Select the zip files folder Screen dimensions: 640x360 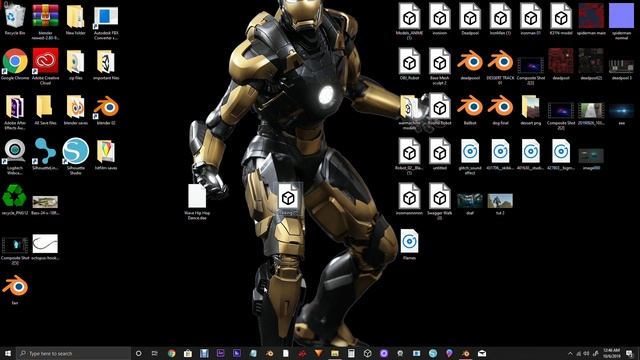[76, 62]
